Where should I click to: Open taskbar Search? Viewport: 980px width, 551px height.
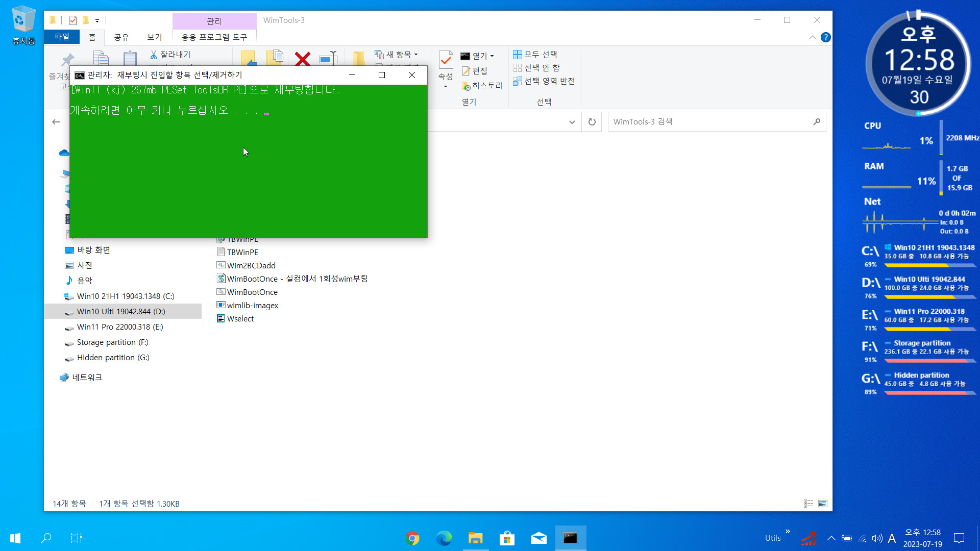[x=46, y=538]
